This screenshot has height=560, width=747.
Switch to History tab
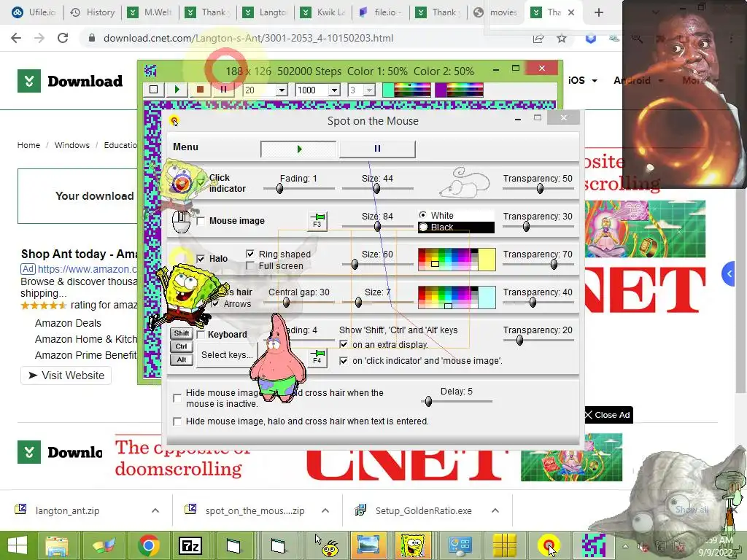(93, 12)
